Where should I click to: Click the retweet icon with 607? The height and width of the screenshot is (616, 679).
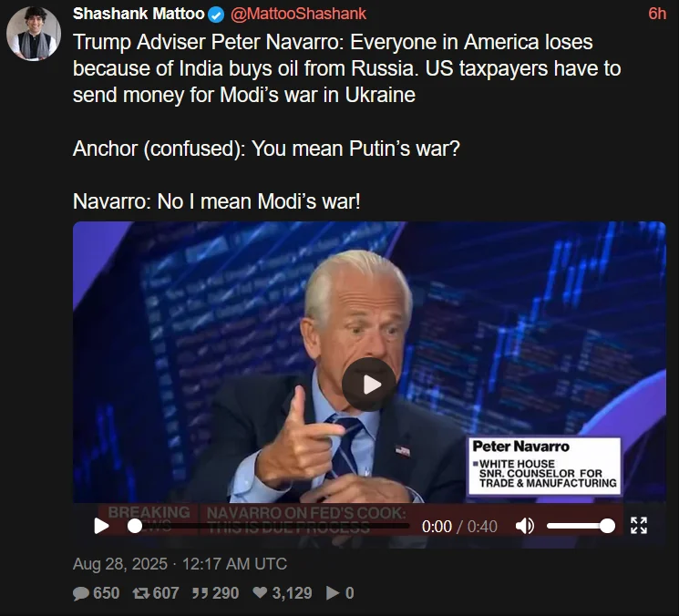point(140,593)
